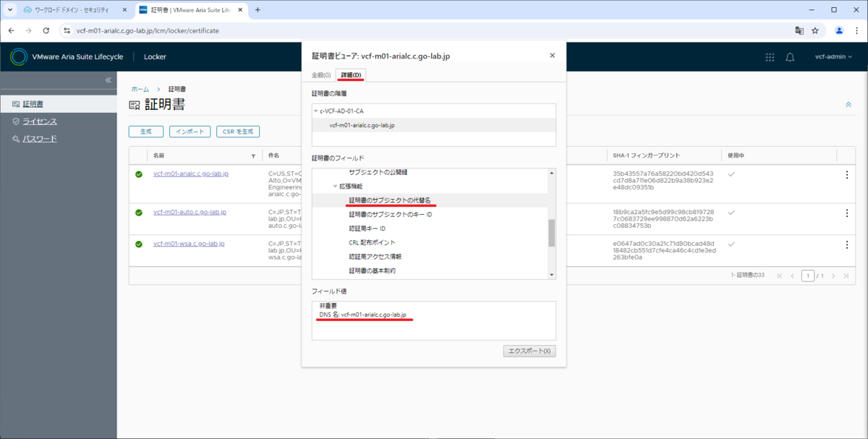Click the browser back arrow

(11, 31)
